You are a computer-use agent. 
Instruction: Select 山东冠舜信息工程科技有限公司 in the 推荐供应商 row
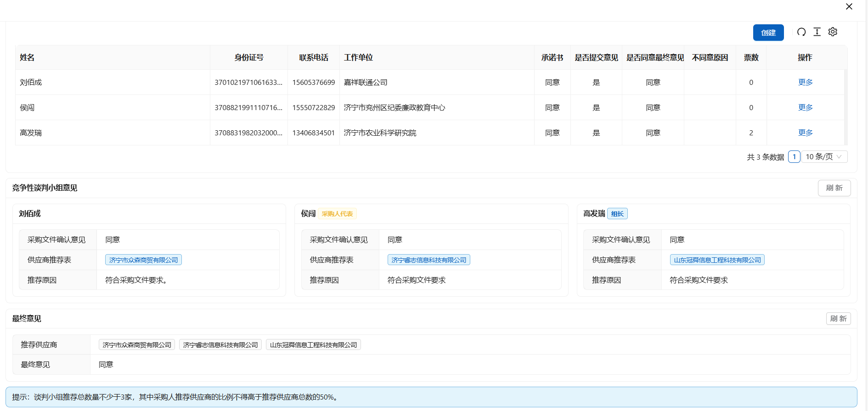(313, 345)
